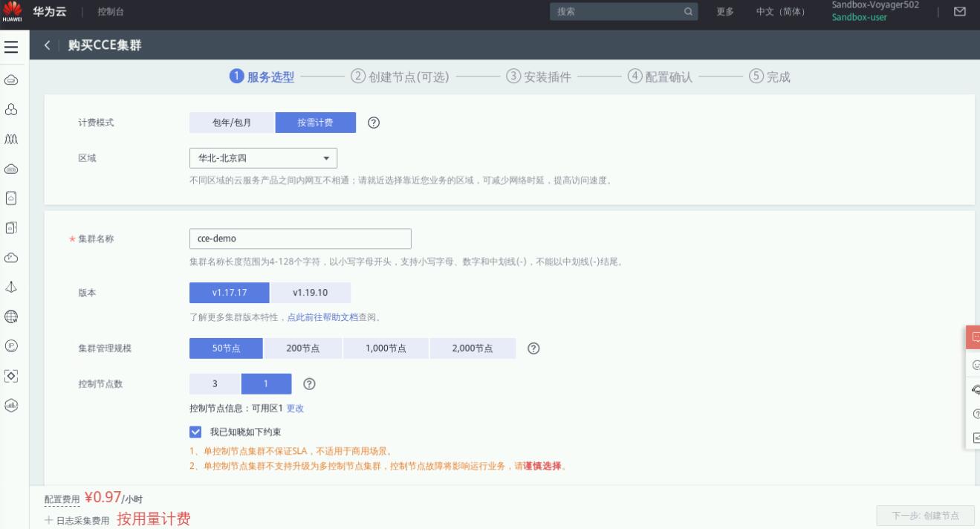The height and width of the screenshot is (529, 980).
Task: Click the ¥0.97 price text
Action: (103, 498)
